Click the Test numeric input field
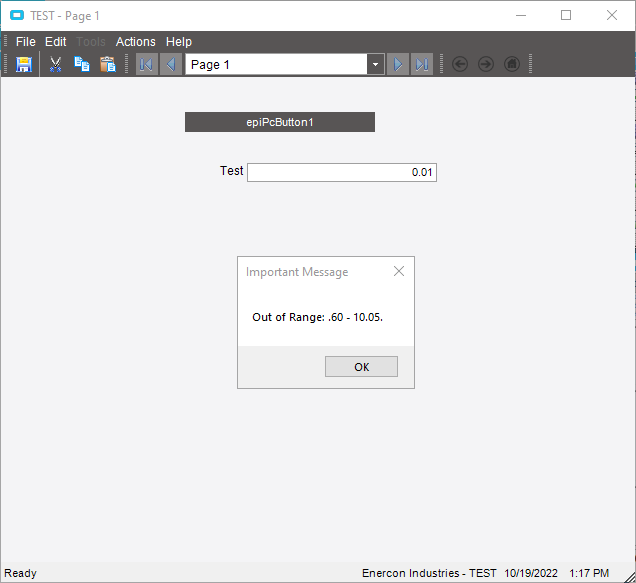 coord(342,172)
